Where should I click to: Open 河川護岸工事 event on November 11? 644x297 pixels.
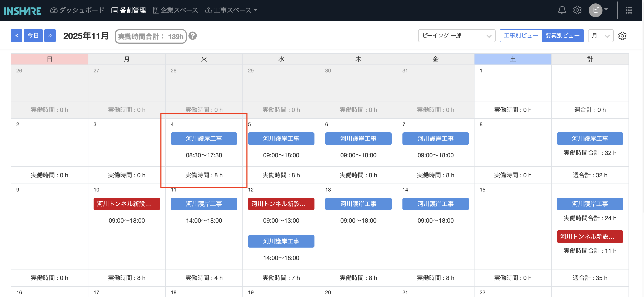coord(204,204)
